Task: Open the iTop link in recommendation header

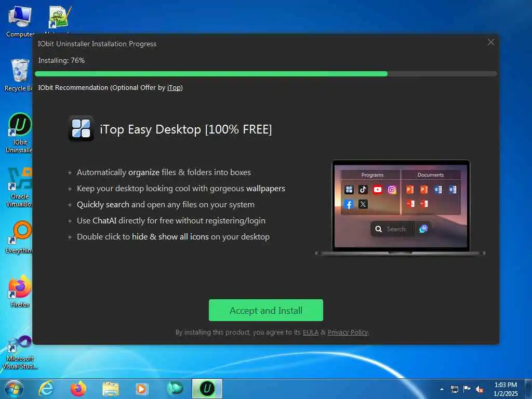Action: coord(175,87)
